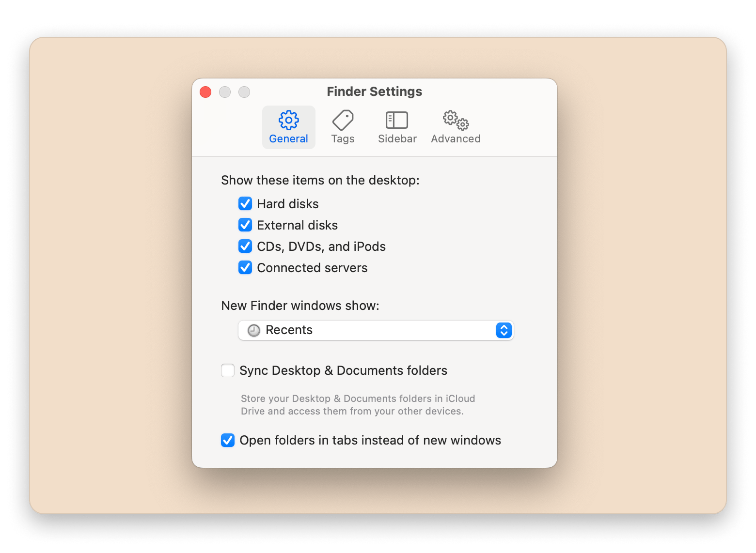Switch to the Tags tab label
This screenshot has width=756, height=553.
[343, 139]
